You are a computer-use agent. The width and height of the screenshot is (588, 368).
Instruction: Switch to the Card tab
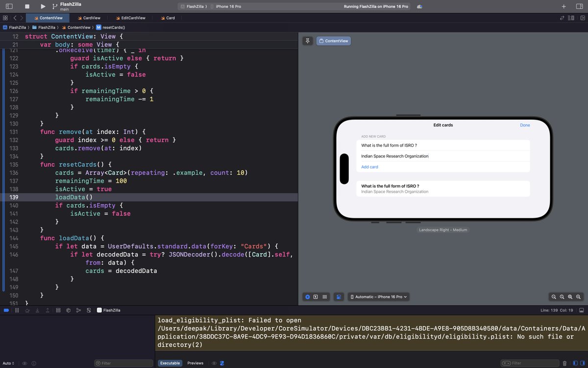(167, 18)
